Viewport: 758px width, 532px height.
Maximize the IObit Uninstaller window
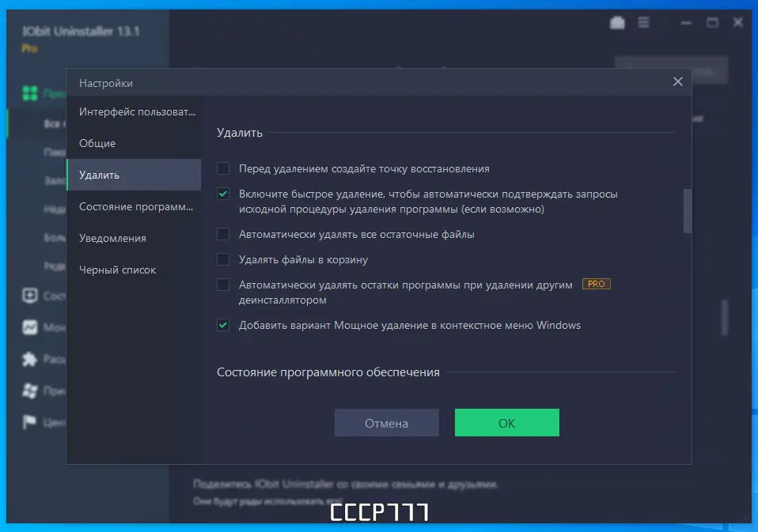pos(712,23)
